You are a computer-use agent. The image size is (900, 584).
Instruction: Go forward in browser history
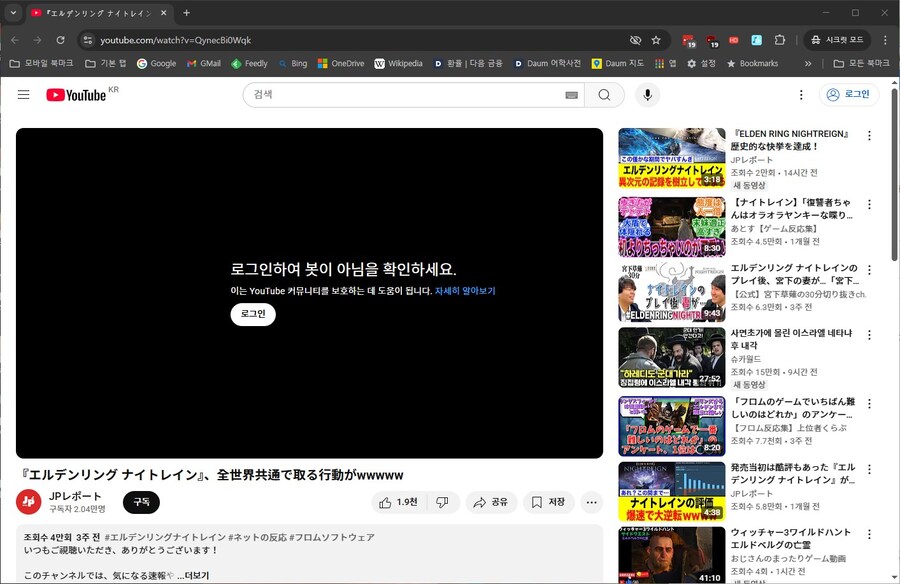pos(37,40)
